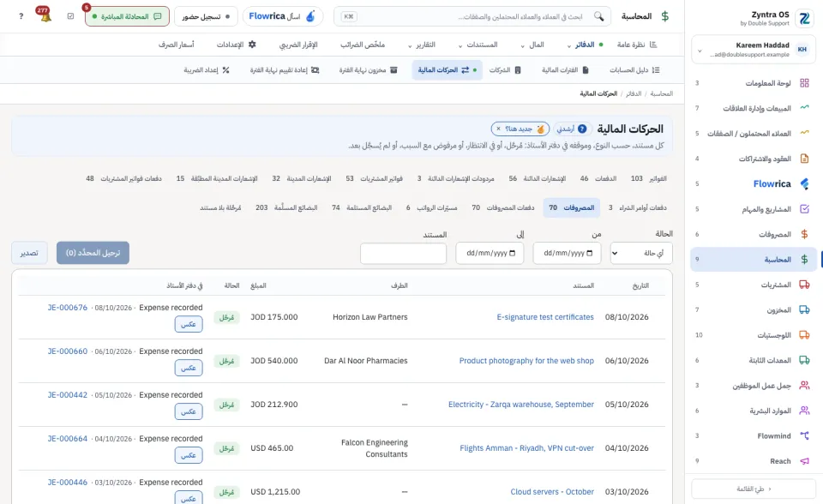This screenshot has height=504, width=823.
Task: Open المخزون sidebar icon
Action: 804,309
